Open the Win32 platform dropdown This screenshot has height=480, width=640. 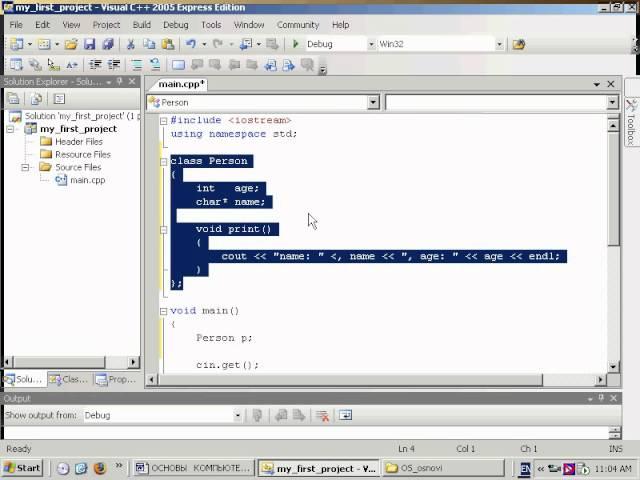[x=499, y=44]
